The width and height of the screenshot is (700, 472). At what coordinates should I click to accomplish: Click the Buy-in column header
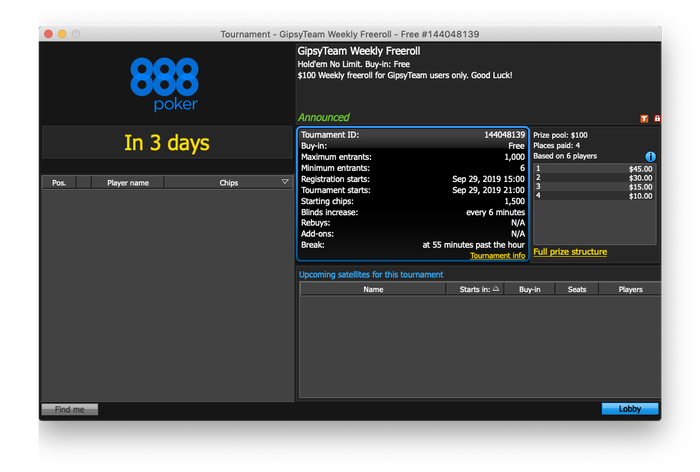pyautogui.click(x=529, y=289)
